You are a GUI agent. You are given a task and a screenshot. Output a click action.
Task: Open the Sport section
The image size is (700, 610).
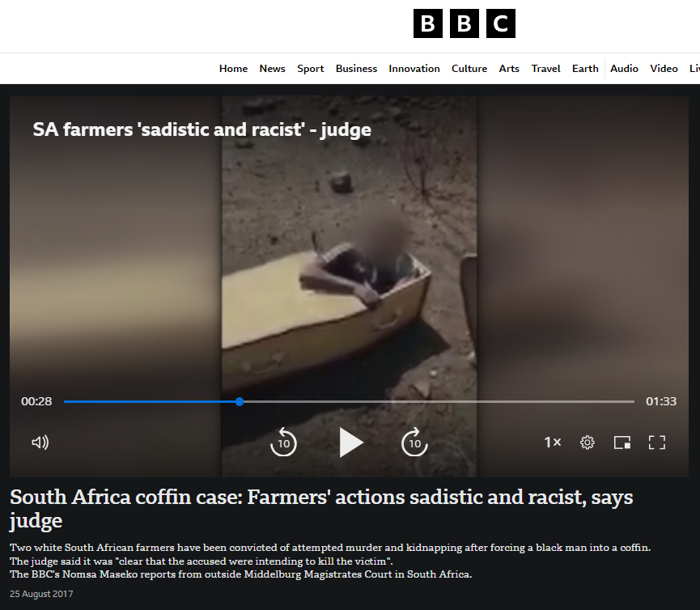pos(310,69)
